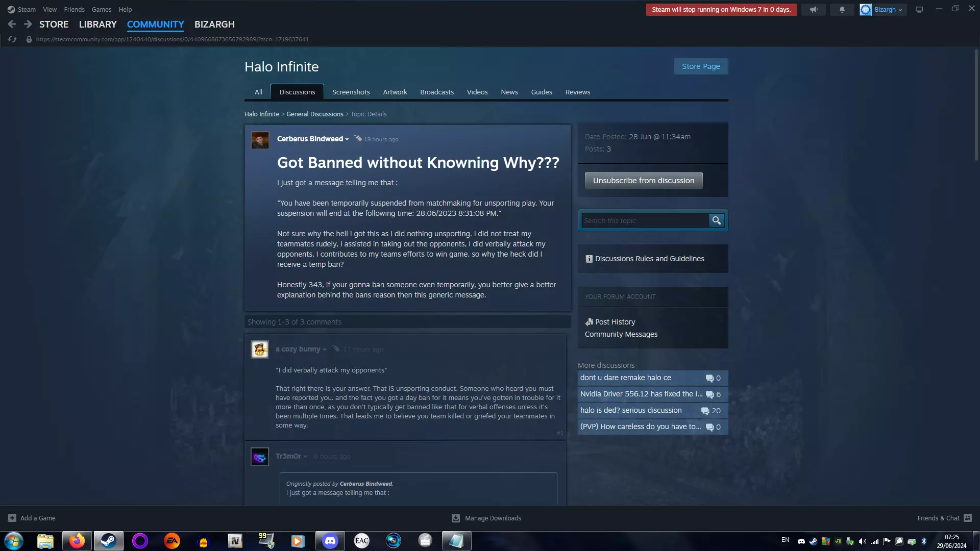The width and height of the screenshot is (980, 551).
Task: Switch to the Screenshots tab
Action: pos(351,92)
